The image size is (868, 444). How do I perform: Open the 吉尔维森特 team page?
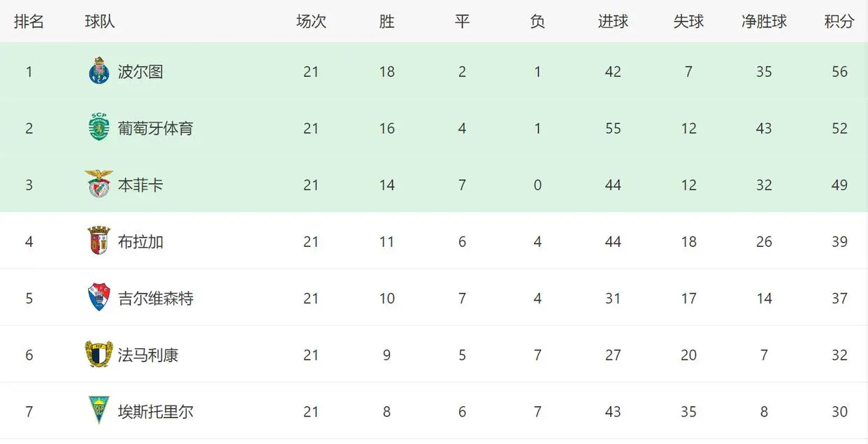[x=155, y=298]
